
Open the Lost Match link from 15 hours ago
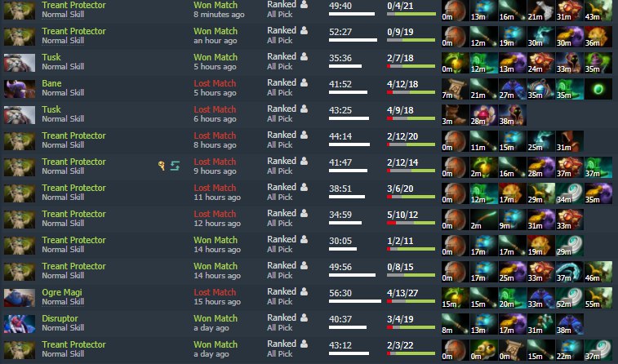coord(215,292)
